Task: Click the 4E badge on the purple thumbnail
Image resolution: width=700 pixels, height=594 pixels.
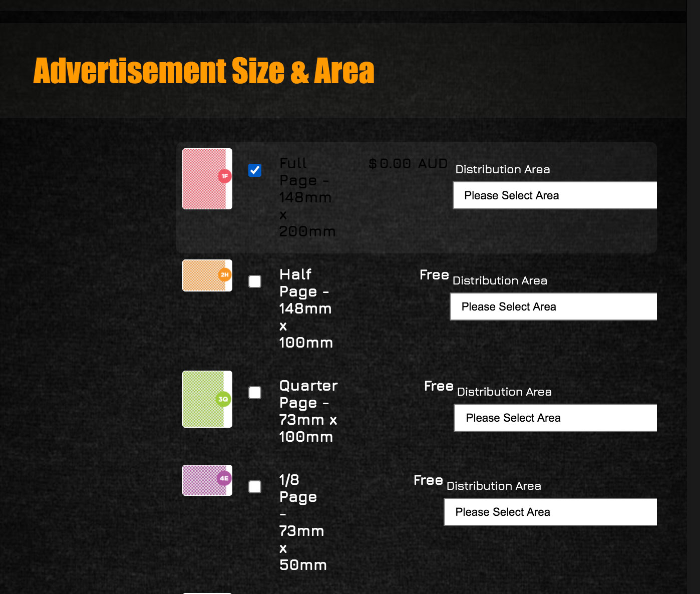Action: tap(224, 479)
